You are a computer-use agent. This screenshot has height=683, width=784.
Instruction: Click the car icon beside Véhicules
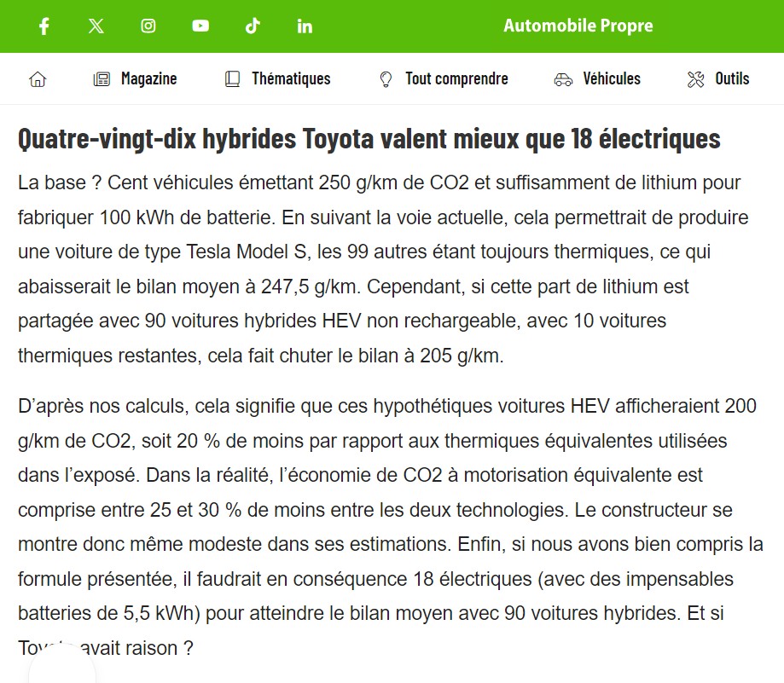point(563,79)
